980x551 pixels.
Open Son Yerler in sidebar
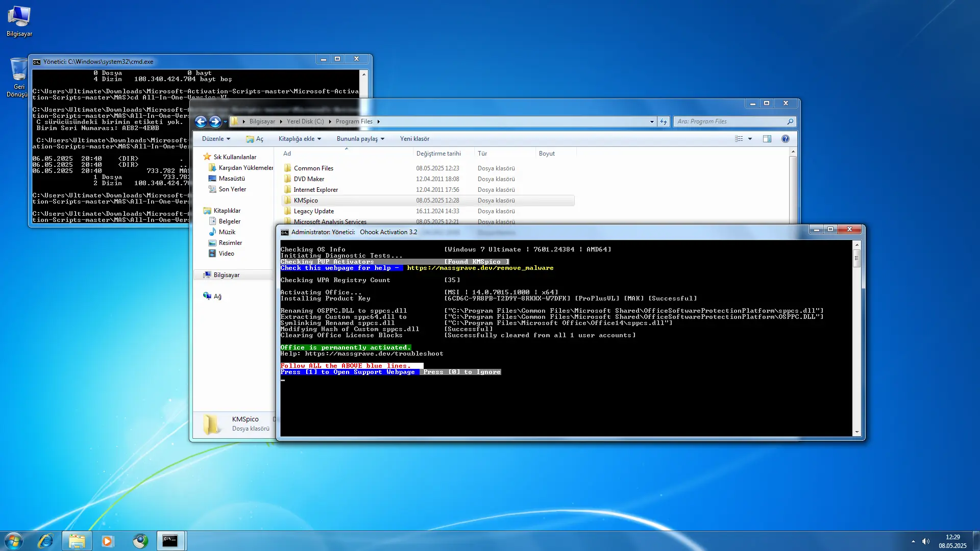[227, 189]
